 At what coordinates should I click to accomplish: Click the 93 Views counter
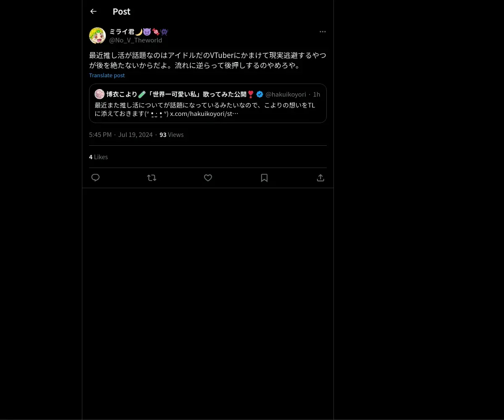171,135
